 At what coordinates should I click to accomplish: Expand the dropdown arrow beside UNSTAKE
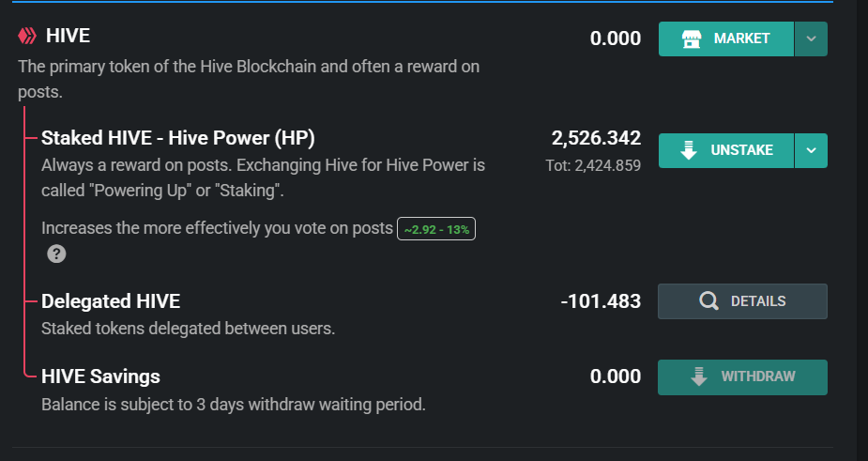coord(811,150)
